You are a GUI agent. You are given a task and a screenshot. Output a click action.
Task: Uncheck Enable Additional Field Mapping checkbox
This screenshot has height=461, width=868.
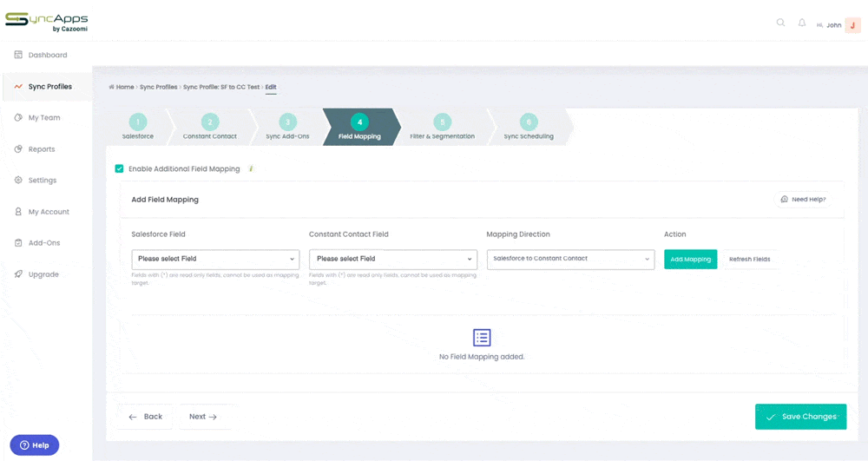pyautogui.click(x=119, y=168)
